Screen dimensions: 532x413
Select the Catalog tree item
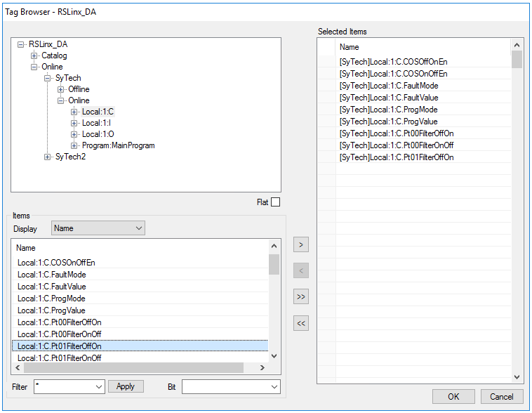[x=54, y=55]
